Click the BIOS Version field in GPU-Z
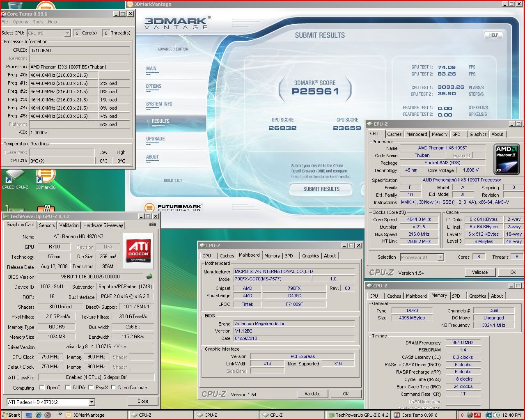The height and width of the screenshot is (420, 525). (90, 277)
